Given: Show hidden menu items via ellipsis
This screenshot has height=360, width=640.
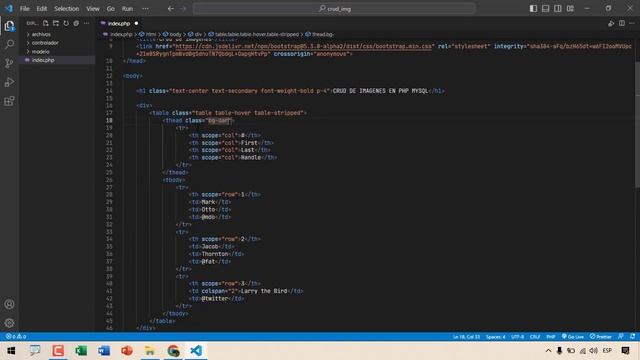Looking at the screenshot, I should click(145, 9).
